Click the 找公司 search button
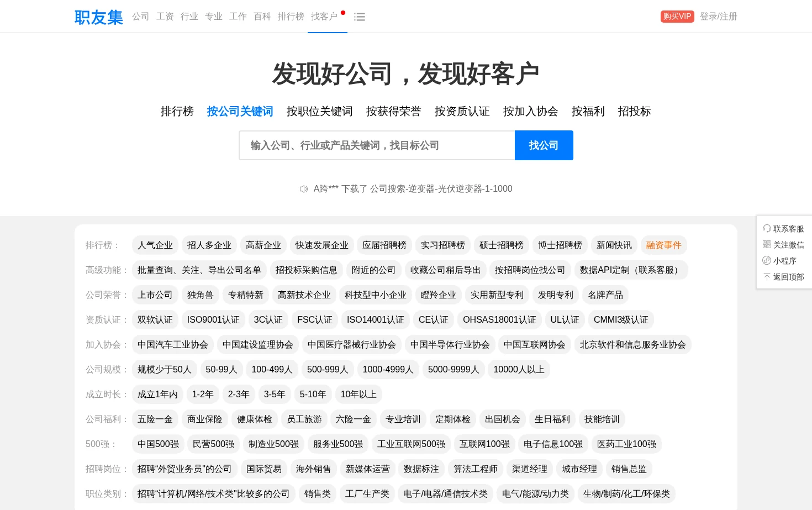 544,145
